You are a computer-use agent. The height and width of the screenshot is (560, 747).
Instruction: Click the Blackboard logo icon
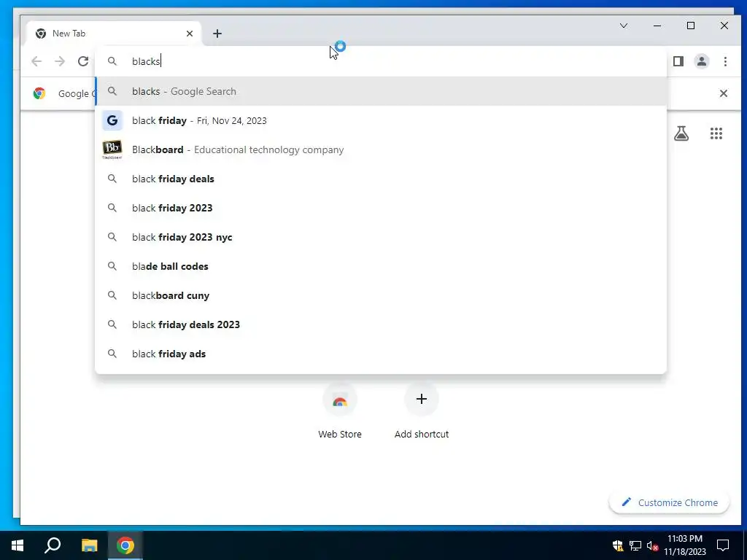(112, 149)
